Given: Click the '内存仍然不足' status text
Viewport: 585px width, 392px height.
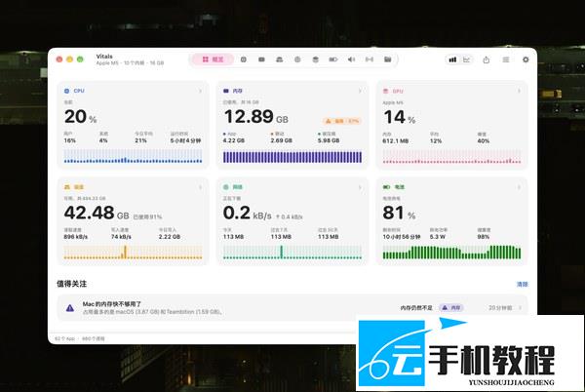Looking at the screenshot, I should [416, 308].
